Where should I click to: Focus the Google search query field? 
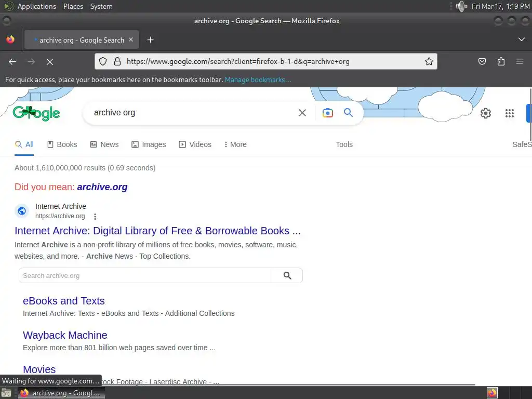tap(193, 113)
